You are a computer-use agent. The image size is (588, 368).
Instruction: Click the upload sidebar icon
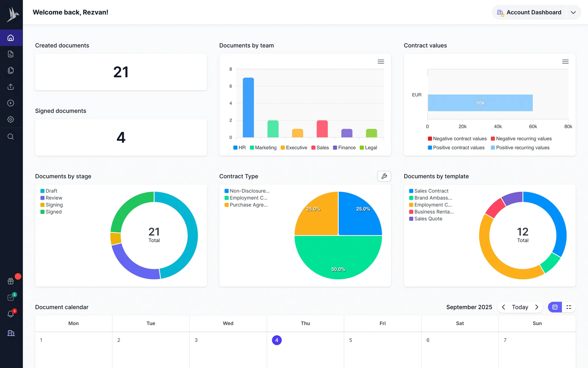click(x=11, y=87)
